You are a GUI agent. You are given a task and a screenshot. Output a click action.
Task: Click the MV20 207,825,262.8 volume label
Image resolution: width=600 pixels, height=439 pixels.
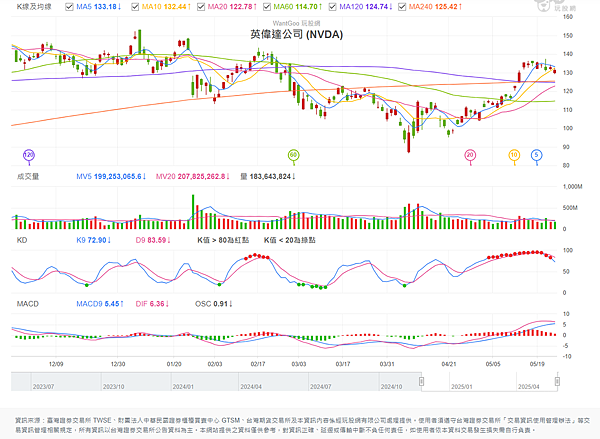pos(193,176)
